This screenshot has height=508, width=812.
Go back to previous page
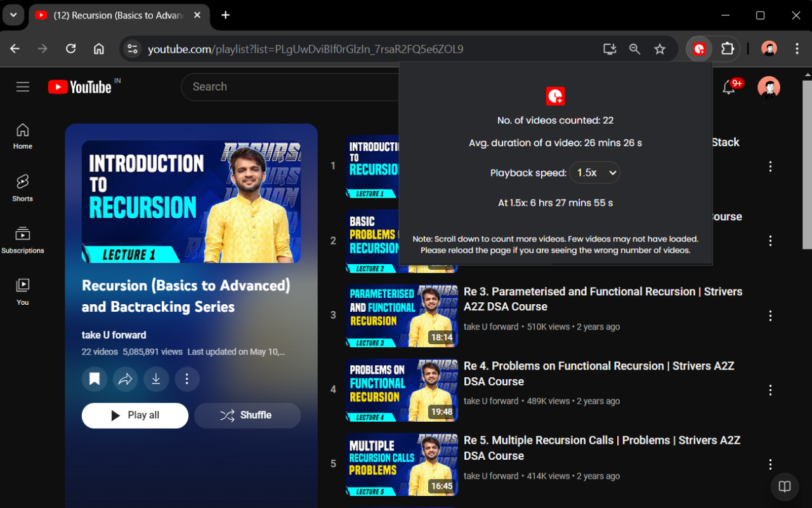click(15, 49)
